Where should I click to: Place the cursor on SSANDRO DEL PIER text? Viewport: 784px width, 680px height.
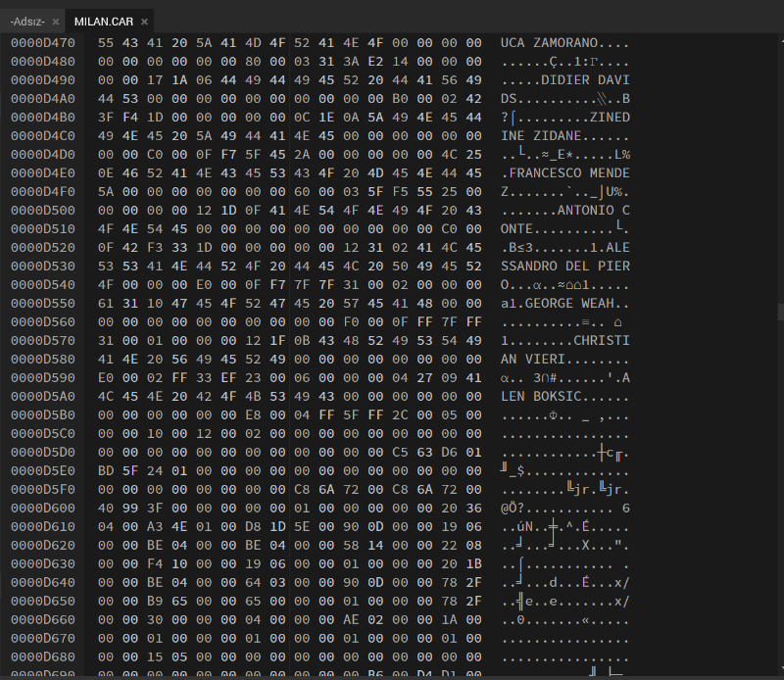pos(564,266)
